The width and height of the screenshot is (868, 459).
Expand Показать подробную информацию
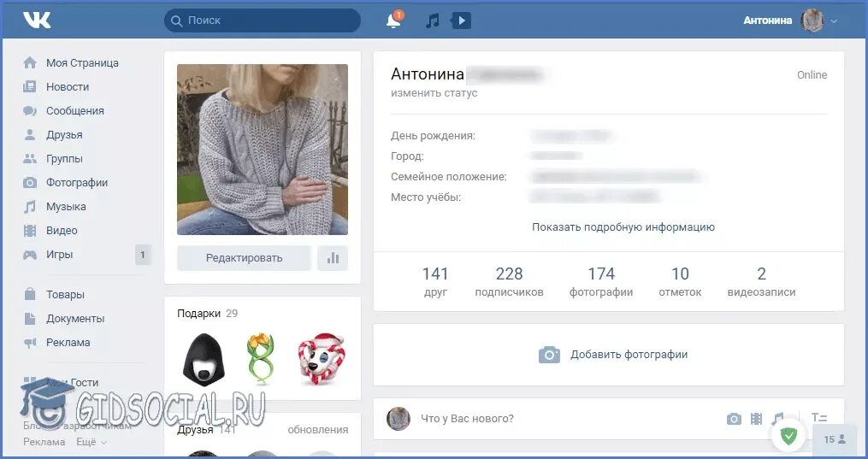(x=623, y=227)
